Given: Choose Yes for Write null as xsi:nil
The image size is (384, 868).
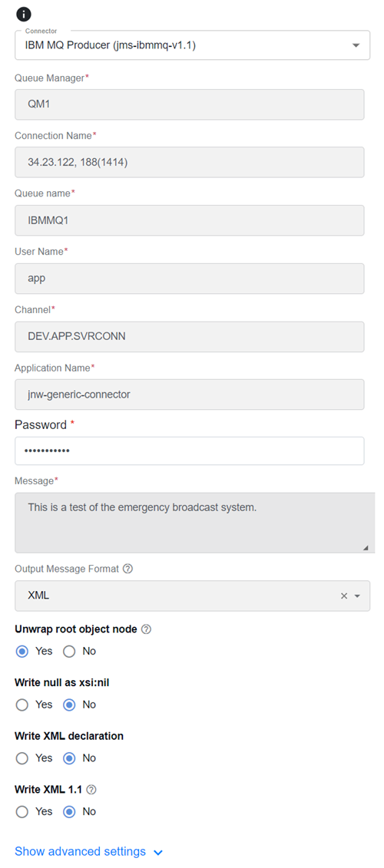Looking at the screenshot, I should coord(22,705).
